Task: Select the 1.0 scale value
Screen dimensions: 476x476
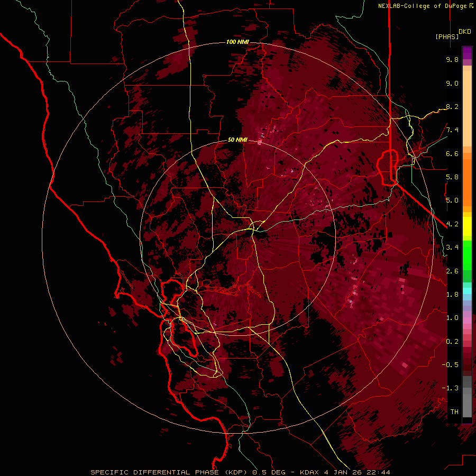Action: [452, 318]
